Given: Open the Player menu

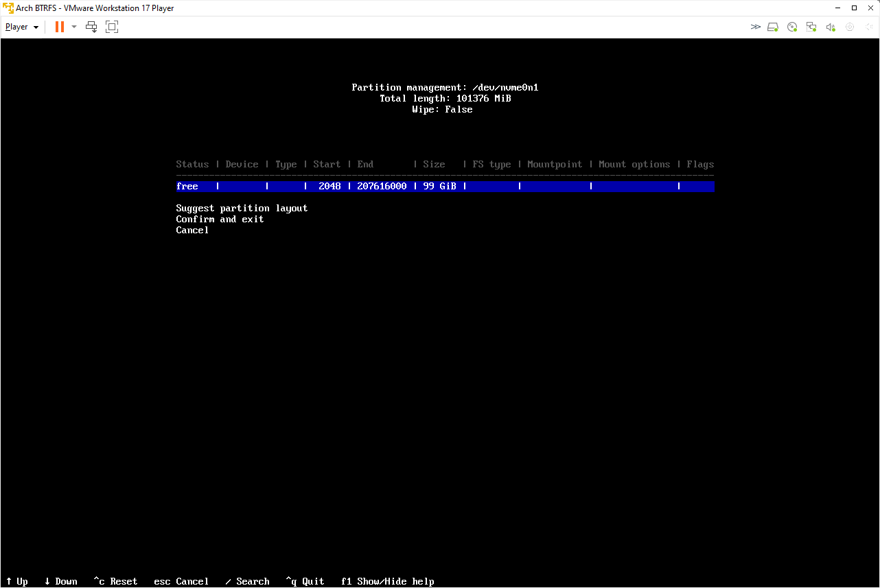Looking at the screenshot, I should click(22, 27).
